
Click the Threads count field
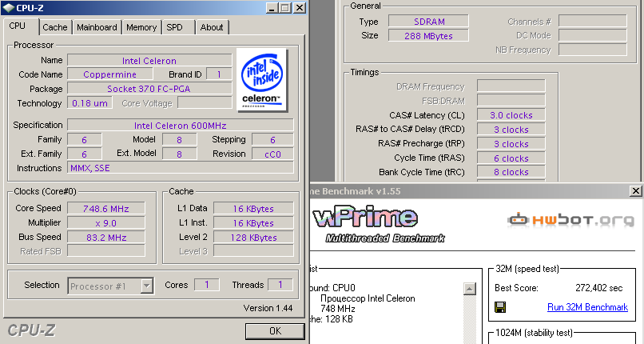280,285
